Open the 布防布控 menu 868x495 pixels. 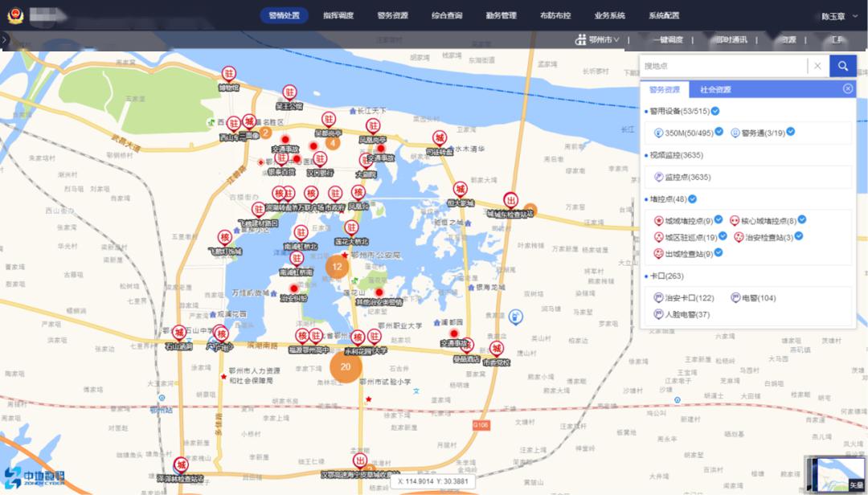point(555,15)
